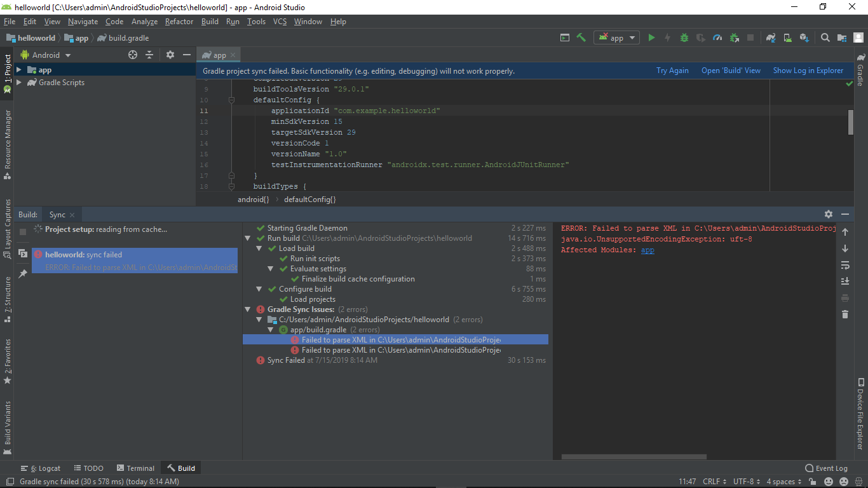Screen dimensions: 868x488
Task: Open the Event Log button
Action: point(826,468)
